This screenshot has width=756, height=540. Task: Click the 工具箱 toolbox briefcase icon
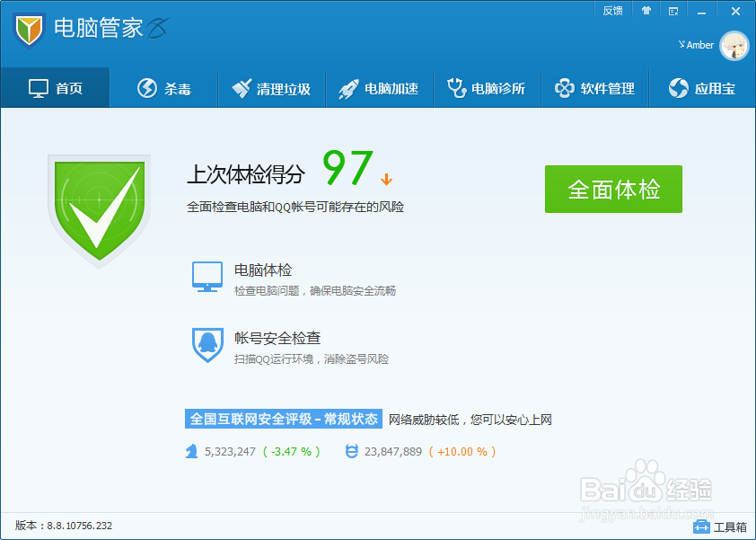click(x=701, y=527)
